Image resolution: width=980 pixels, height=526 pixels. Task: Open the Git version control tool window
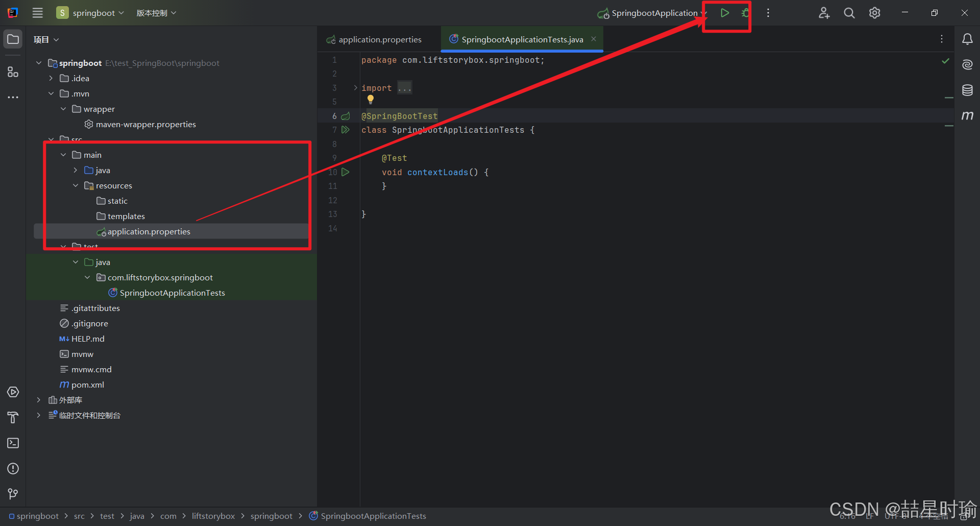[x=13, y=494]
